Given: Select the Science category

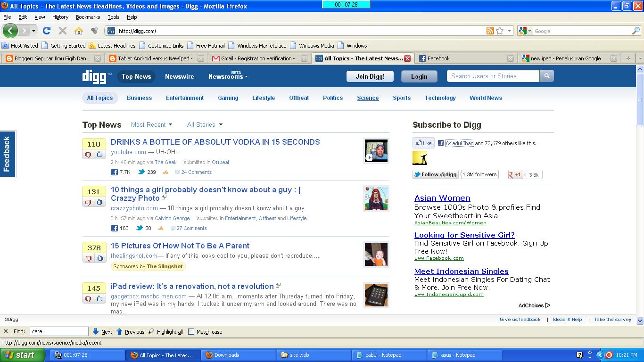Looking at the screenshot, I should point(368,98).
